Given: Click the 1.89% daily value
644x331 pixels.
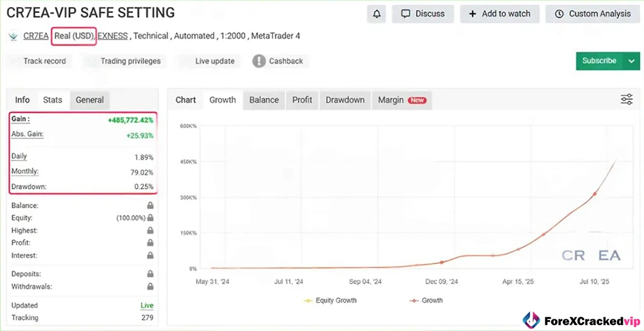Looking at the screenshot, I should click(x=144, y=158).
